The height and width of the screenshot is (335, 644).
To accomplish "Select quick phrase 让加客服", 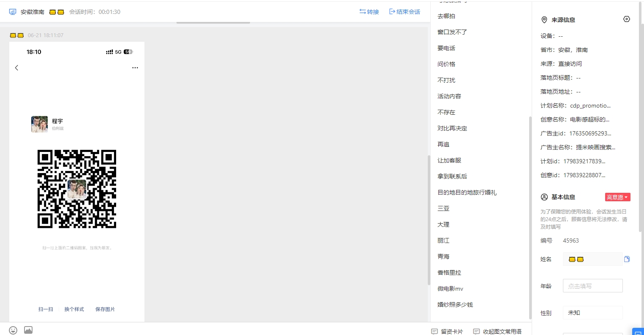I will point(449,160).
